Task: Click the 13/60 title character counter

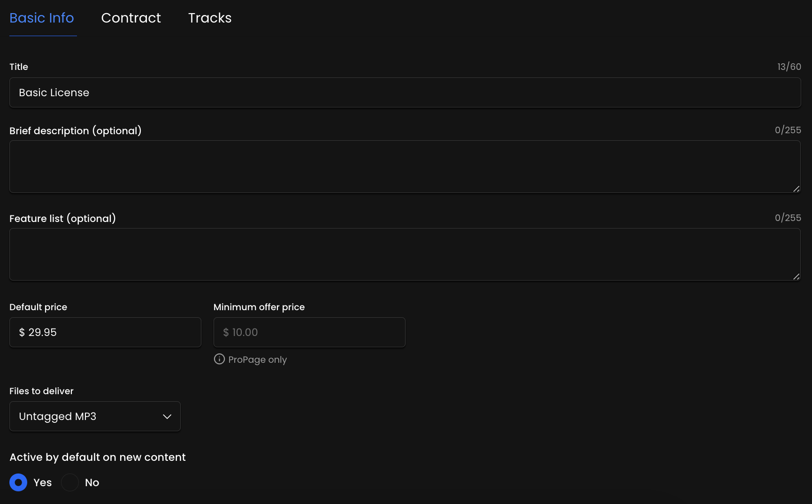Action: point(789,67)
